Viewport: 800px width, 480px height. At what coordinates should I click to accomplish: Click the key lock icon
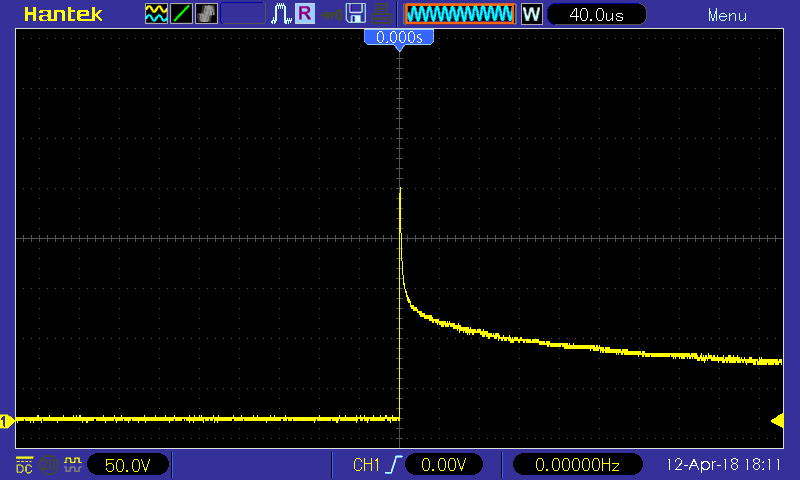click(x=332, y=15)
